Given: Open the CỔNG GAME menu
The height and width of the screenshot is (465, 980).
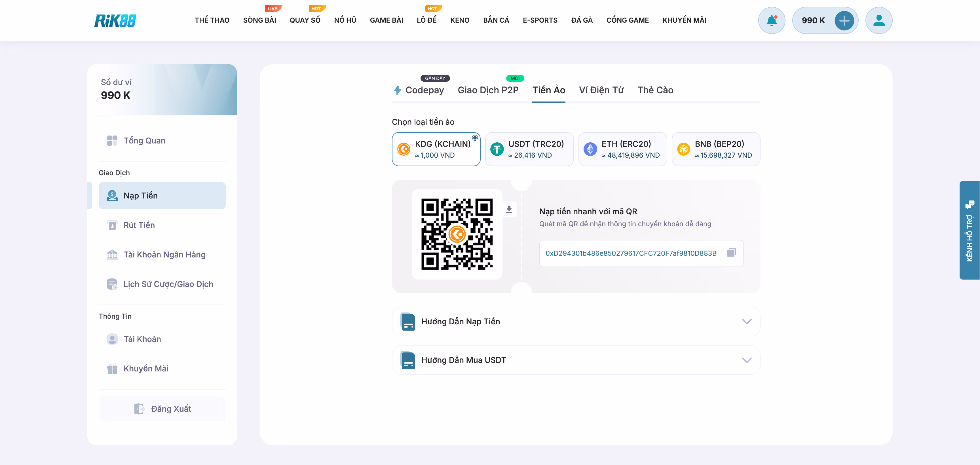Looking at the screenshot, I should 627,20.
